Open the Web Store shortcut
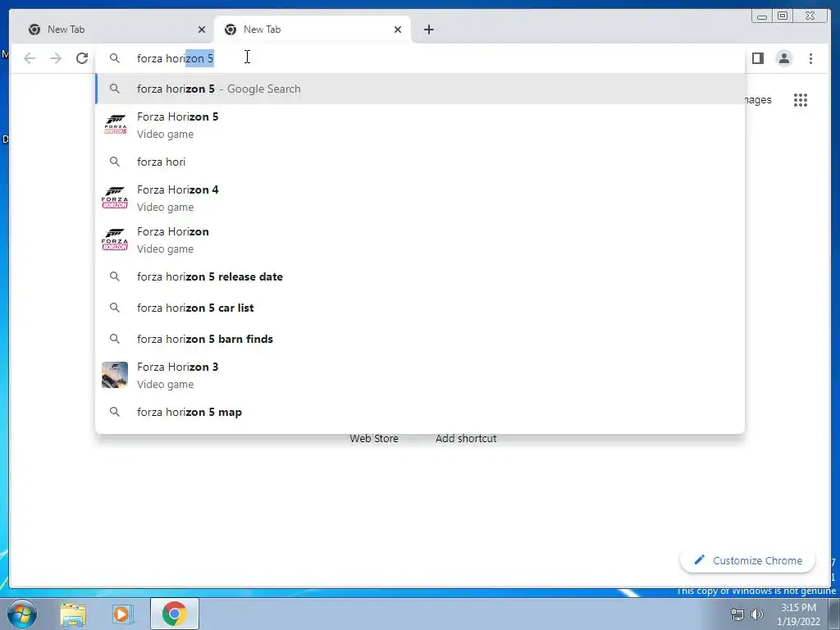The width and height of the screenshot is (840, 630). [374, 438]
